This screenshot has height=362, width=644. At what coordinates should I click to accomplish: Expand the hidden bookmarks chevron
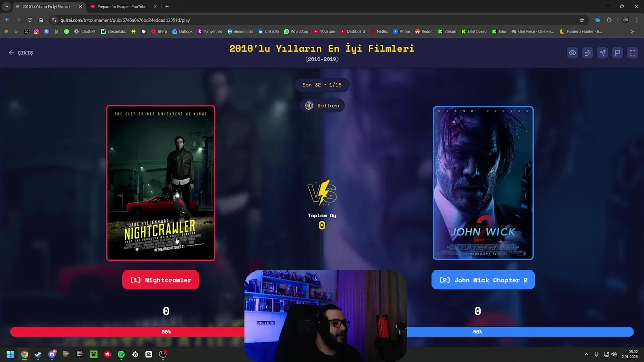632,31
